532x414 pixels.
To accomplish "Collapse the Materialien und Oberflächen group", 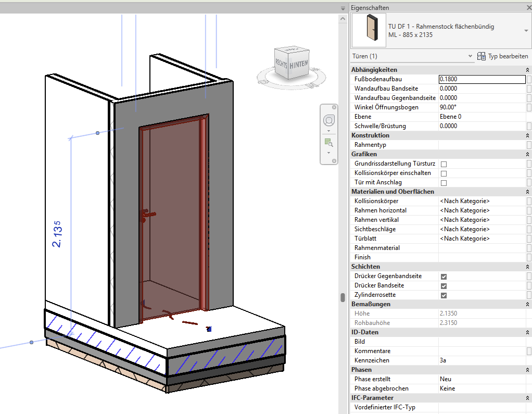I will 528,192.
